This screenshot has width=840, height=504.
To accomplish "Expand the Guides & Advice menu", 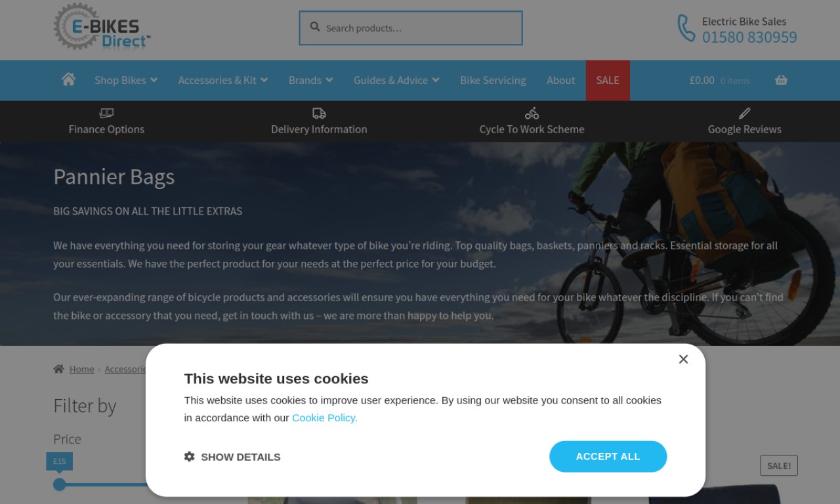I will tap(396, 80).
